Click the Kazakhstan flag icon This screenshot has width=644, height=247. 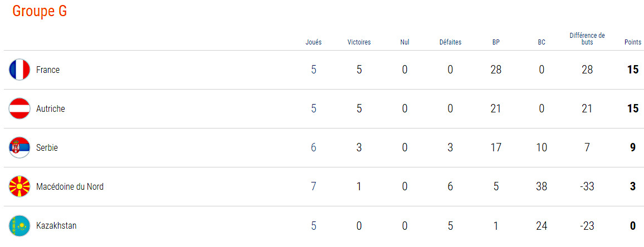[19, 226]
